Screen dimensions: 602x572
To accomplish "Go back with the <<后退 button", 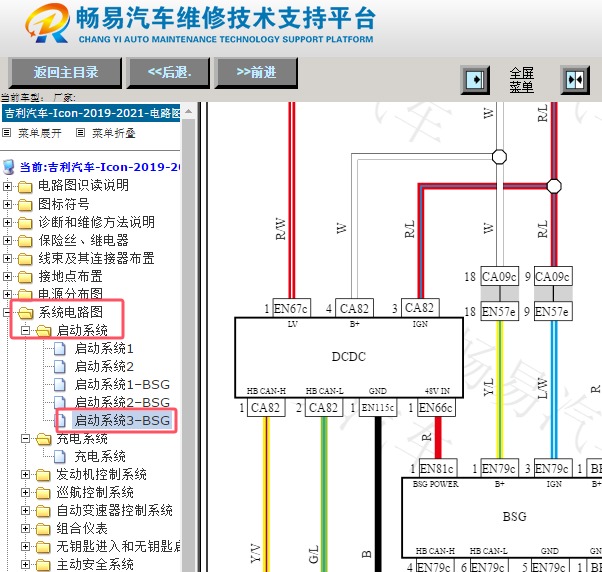I will (169, 72).
